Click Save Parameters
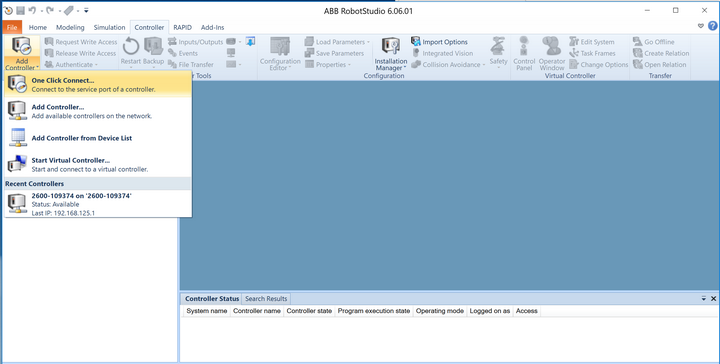Viewport: 720px width, 364px height. 334,53
